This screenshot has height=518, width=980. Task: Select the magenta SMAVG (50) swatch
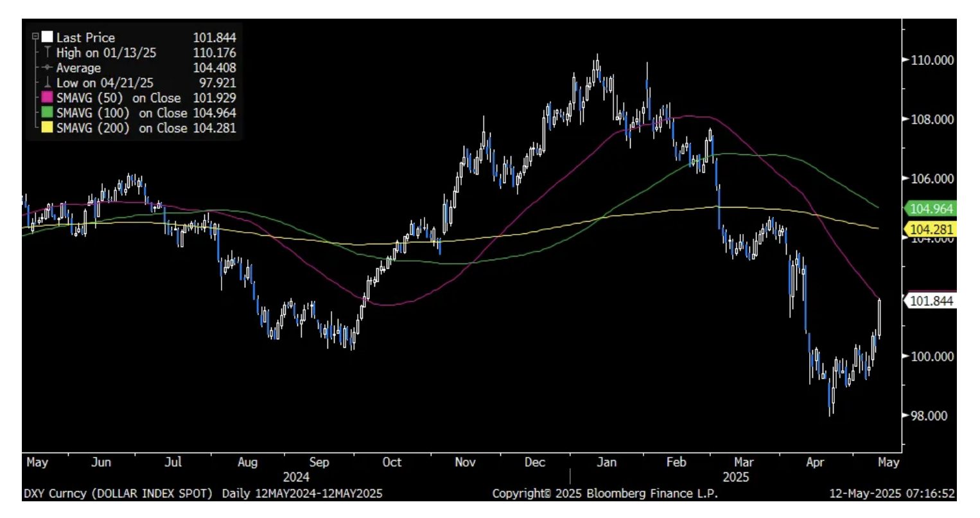pos(48,98)
